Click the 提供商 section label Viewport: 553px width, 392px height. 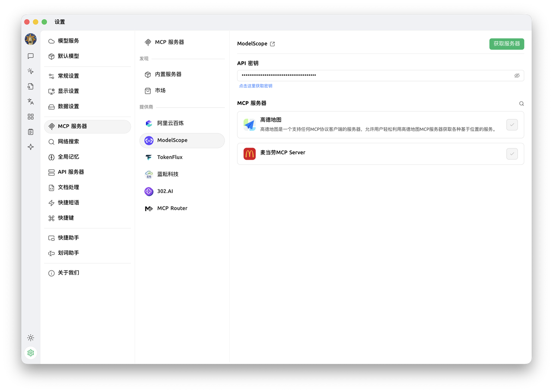[146, 107]
